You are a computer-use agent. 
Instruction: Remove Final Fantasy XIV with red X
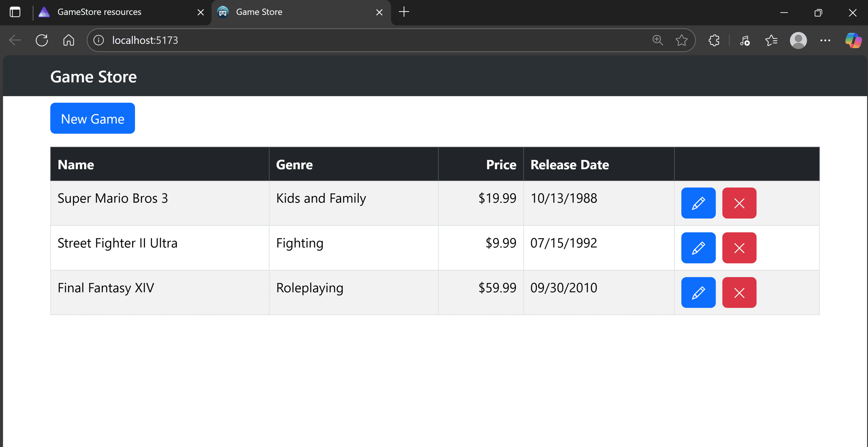pyautogui.click(x=739, y=292)
